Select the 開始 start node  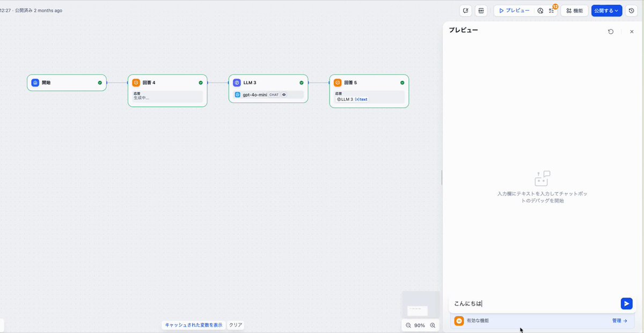[x=67, y=83]
